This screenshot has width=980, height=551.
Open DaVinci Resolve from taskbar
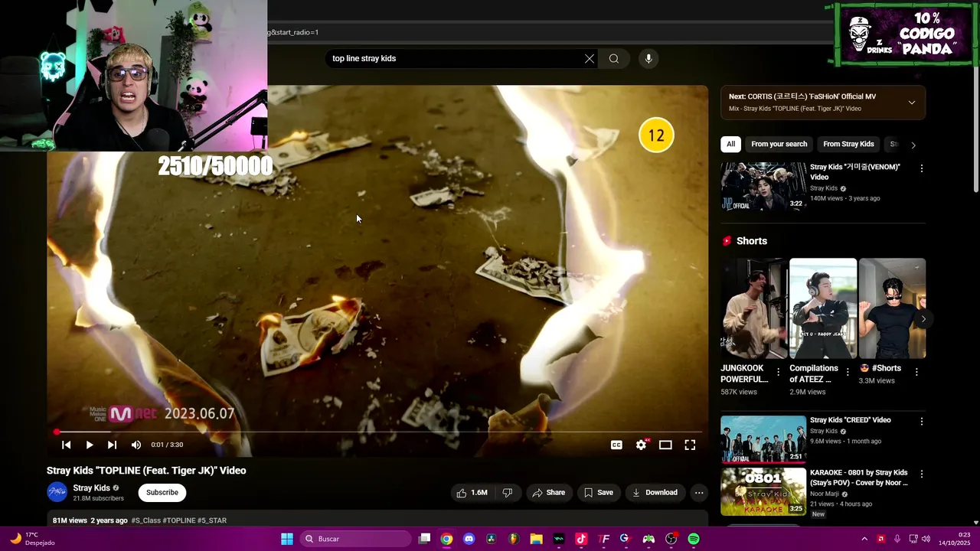(x=491, y=539)
